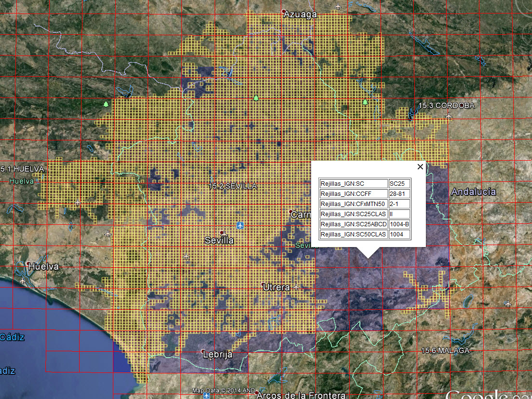Select the Arcos de la Frontera label

coord(301,395)
